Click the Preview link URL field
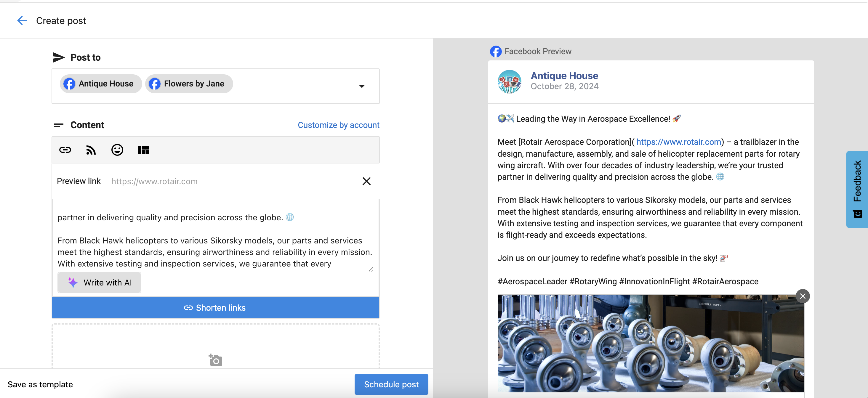 [x=233, y=181]
